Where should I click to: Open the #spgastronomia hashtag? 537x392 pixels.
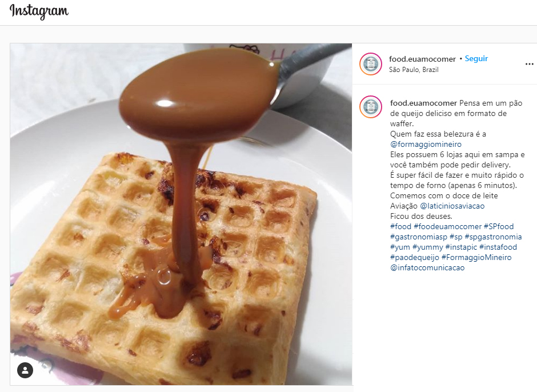pyautogui.click(x=493, y=237)
